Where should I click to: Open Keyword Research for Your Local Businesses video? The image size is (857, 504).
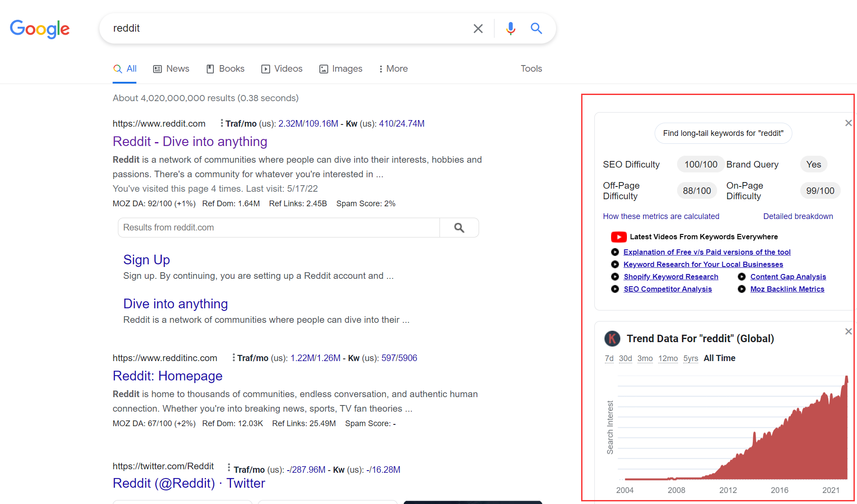pyautogui.click(x=703, y=264)
